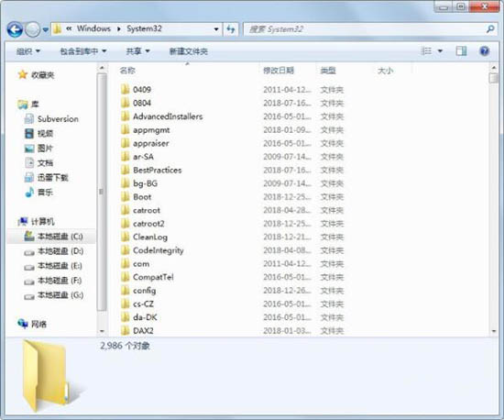Open 音乐 library in sidebar
504x420 pixels.
coord(38,192)
